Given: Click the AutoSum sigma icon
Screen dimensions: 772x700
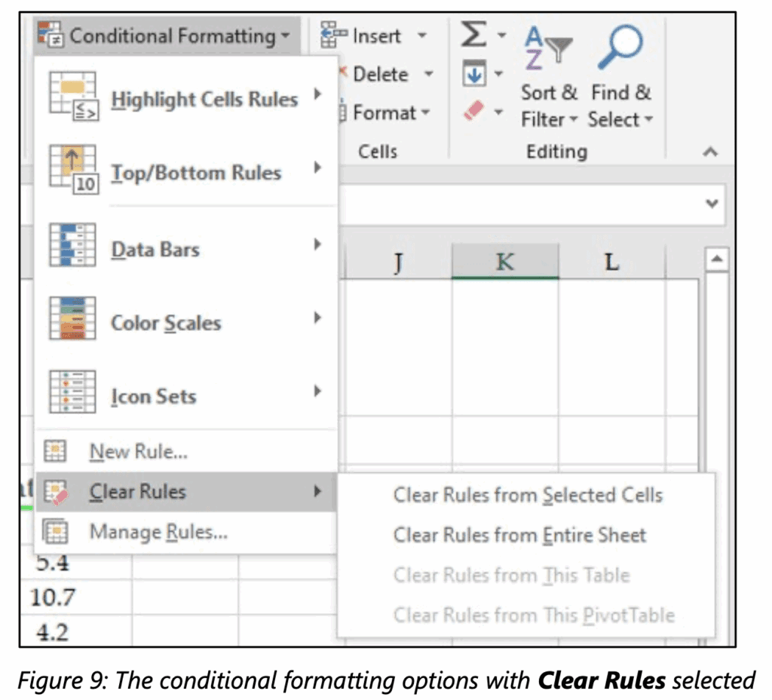Looking at the screenshot, I should (473, 34).
